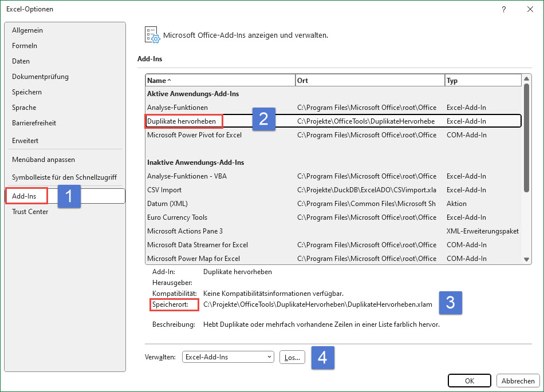Image resolution: width=544 pixels, height=392 pixels.
Task: Click the Speicherort path ending DuplikateHervorheben.xlam
Action: click(x=318, y=304)
